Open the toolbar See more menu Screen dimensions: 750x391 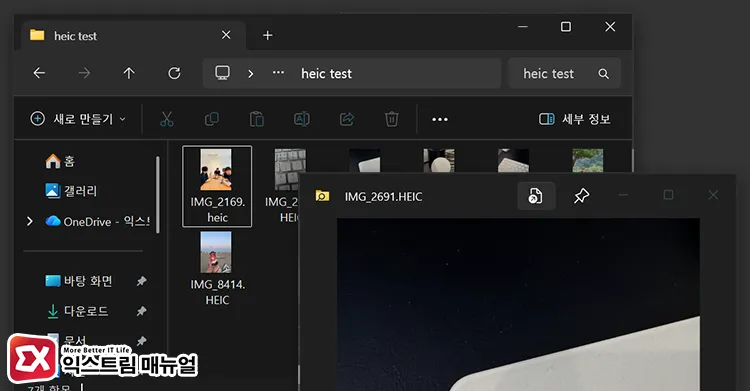pyautogui.click(x=440, y=120)
